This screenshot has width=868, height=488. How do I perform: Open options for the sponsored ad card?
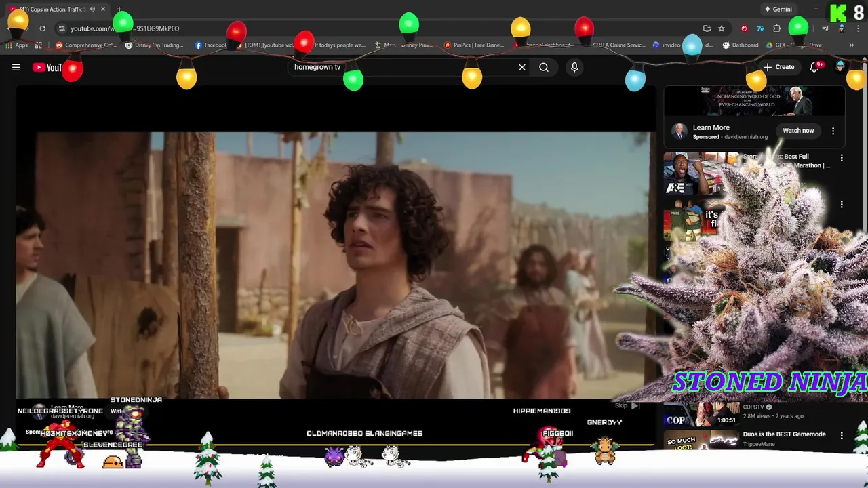pyautogui.click(x=833, y=131)
